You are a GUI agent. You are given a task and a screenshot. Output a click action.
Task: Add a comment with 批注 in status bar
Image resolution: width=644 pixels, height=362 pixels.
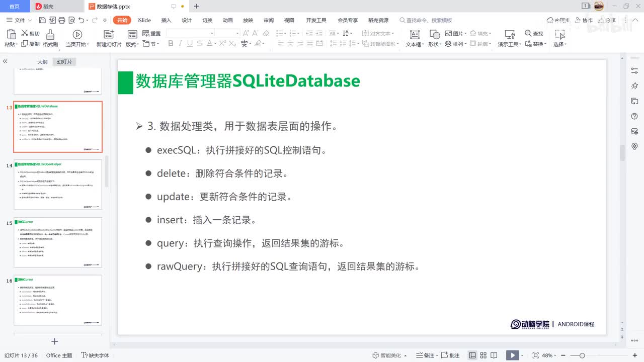[x=450, y=355]
